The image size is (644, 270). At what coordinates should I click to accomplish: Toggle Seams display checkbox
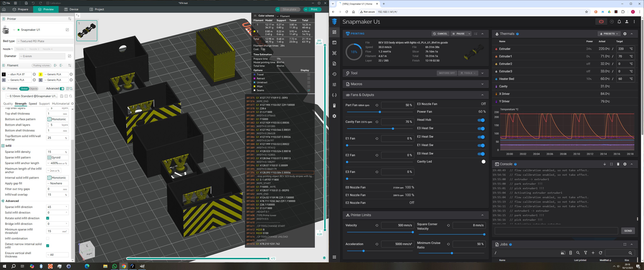point(309,90)
